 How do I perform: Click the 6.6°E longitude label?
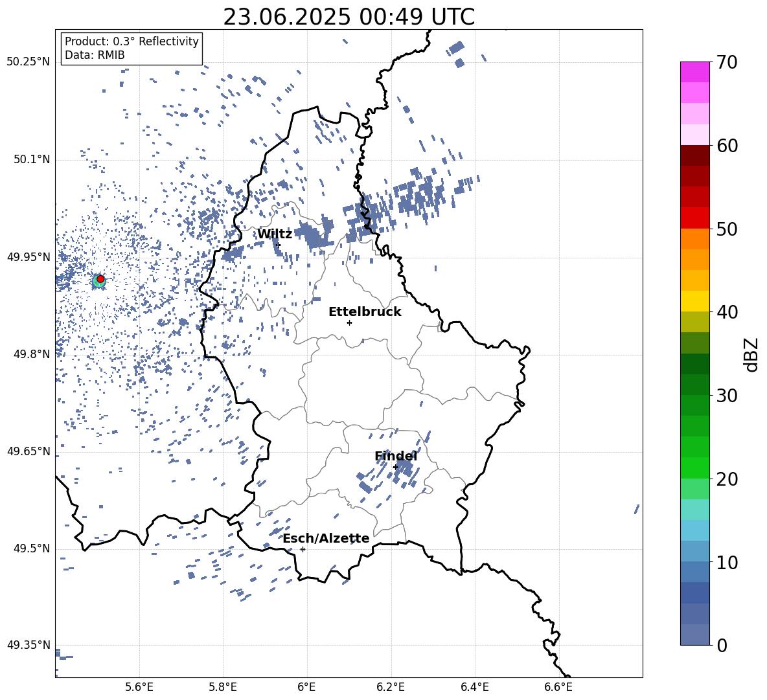(558, 687)
